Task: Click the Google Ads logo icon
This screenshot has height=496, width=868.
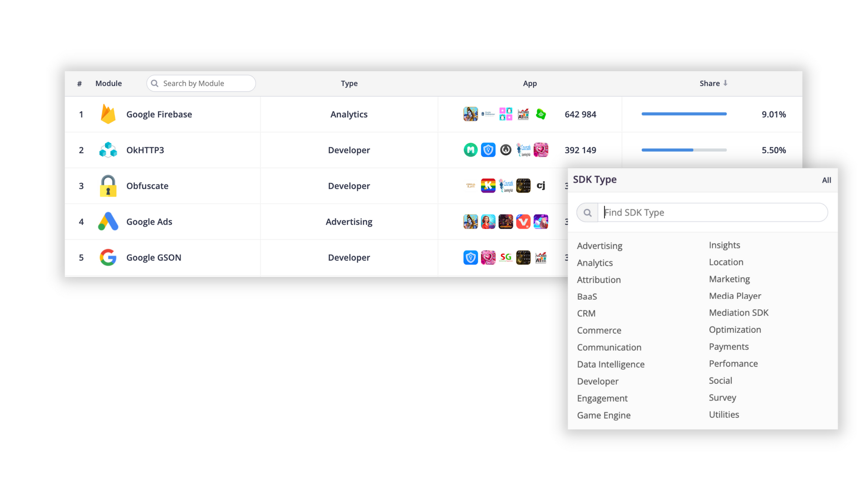Action: pyautogui.click(x=108, y=222)
